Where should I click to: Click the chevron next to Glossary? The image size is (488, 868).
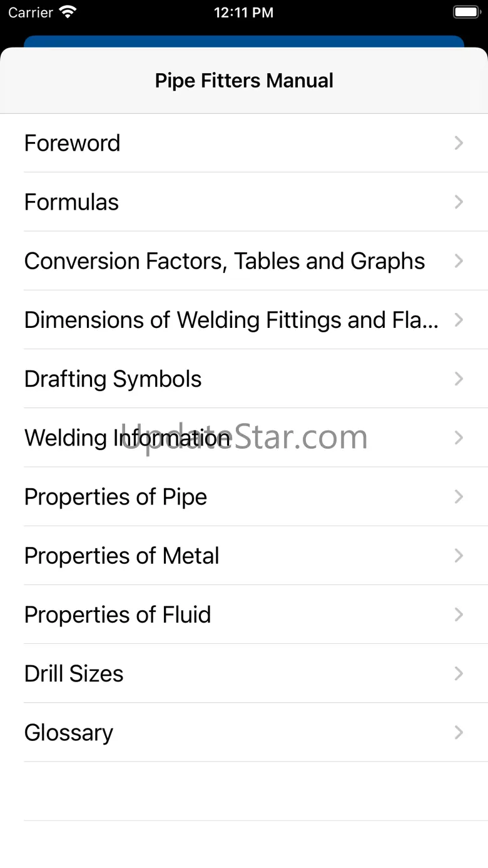point(459,732)
